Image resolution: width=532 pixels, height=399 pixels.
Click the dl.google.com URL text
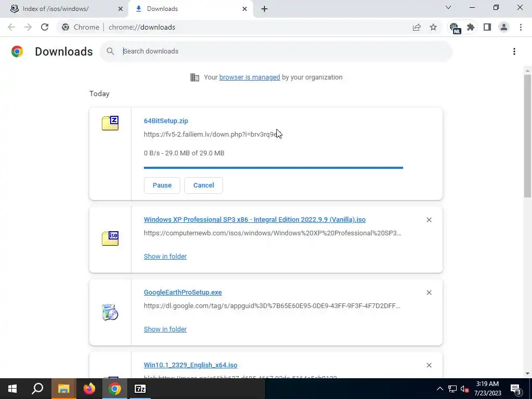pos(272,305)
